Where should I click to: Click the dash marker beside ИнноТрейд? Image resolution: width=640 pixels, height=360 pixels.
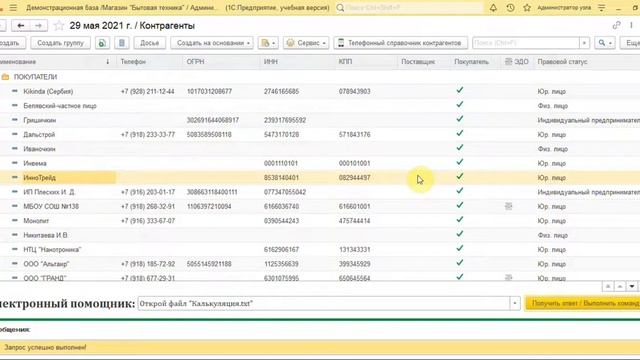pos(15,178)
